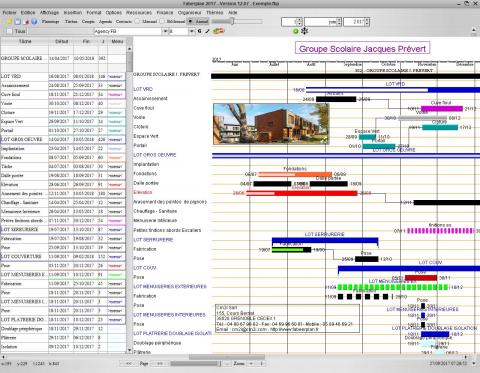Open the Insertion menu
Viewport: 480px width, 373px height.
(x=73, y=12)
